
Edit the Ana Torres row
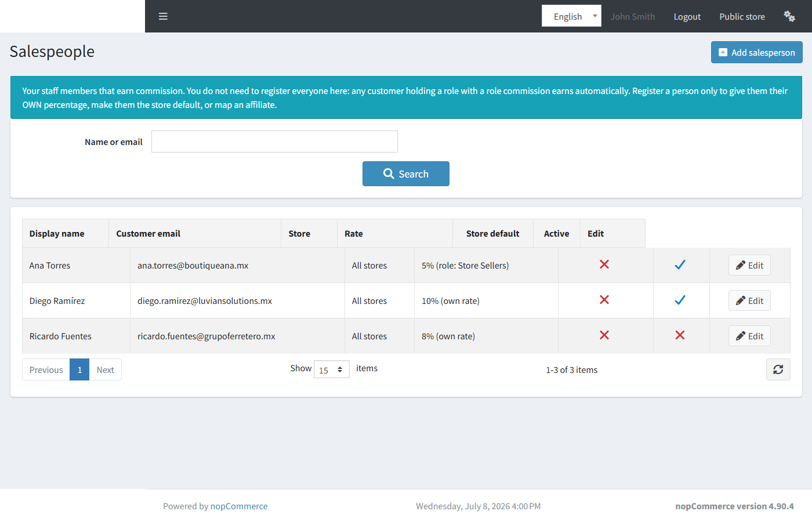pos(749,265)
